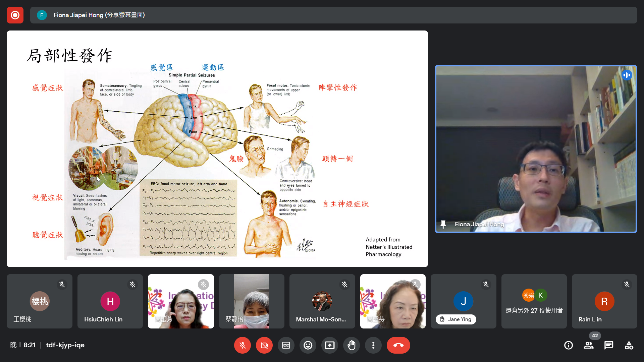Open the more options menu
The image size is (644, 362).
373,345
